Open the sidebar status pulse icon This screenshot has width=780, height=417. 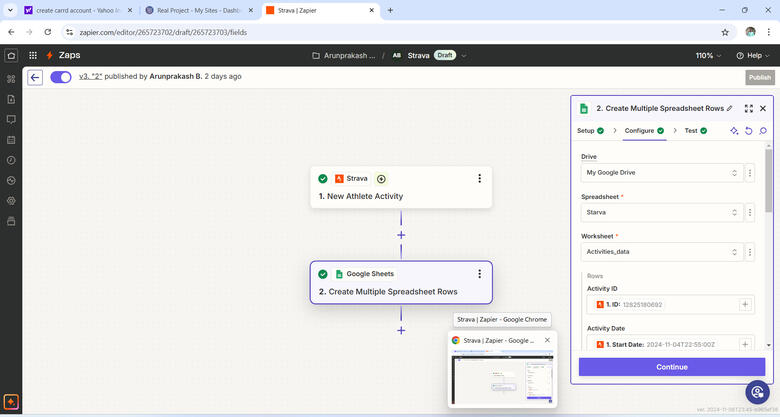tap(11, 181)
